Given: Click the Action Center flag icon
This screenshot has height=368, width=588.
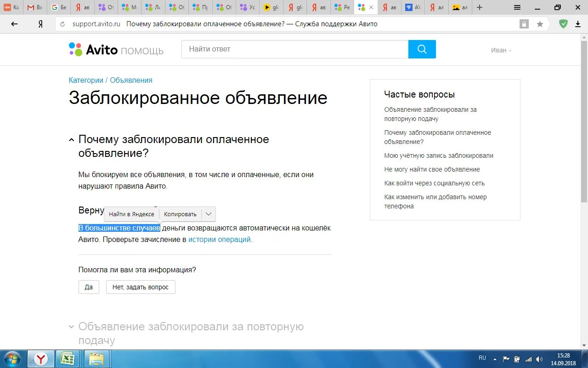Looking at the screenshot, I should pyautogui.click(x=506, y=359).
